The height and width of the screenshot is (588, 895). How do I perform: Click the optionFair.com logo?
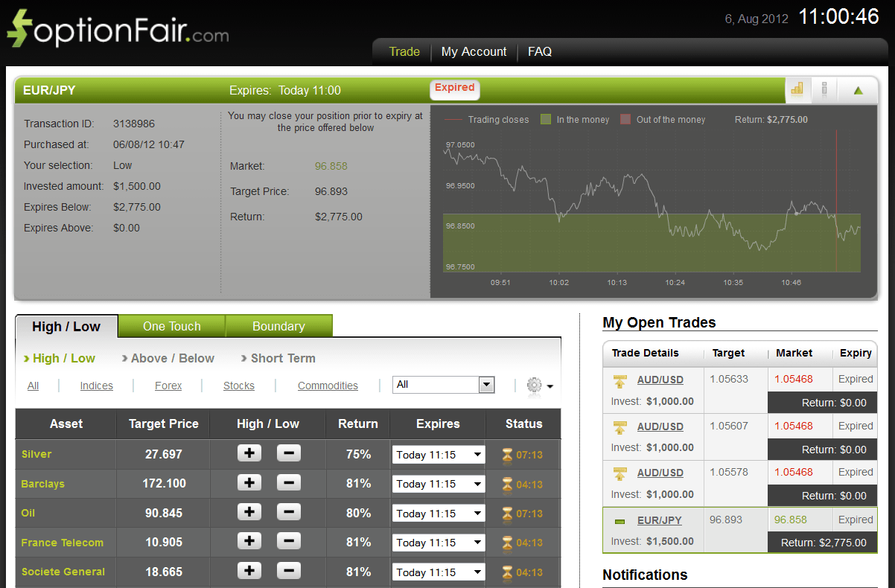(x=118, y=30)
